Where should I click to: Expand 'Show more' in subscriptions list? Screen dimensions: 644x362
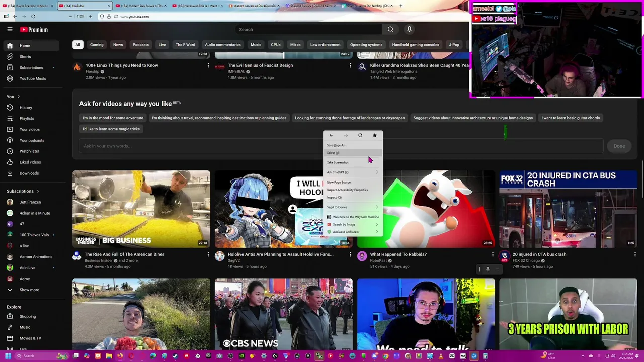[30, 290]
